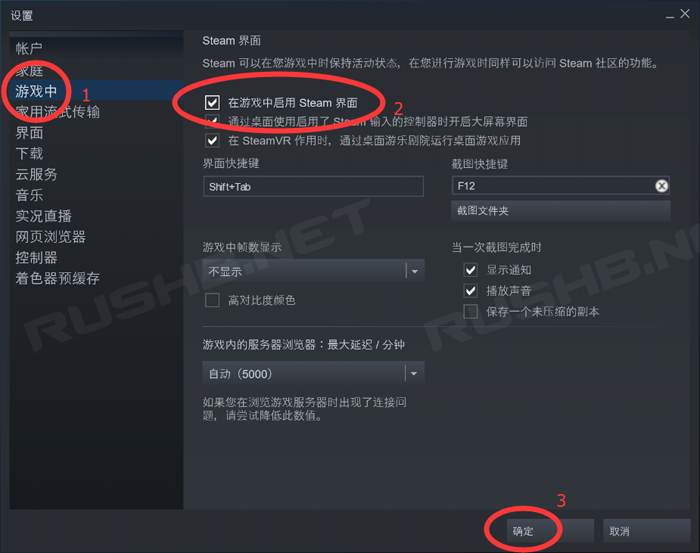Minimize the settings window
The image size is (700, 553).
pos(670,17)
